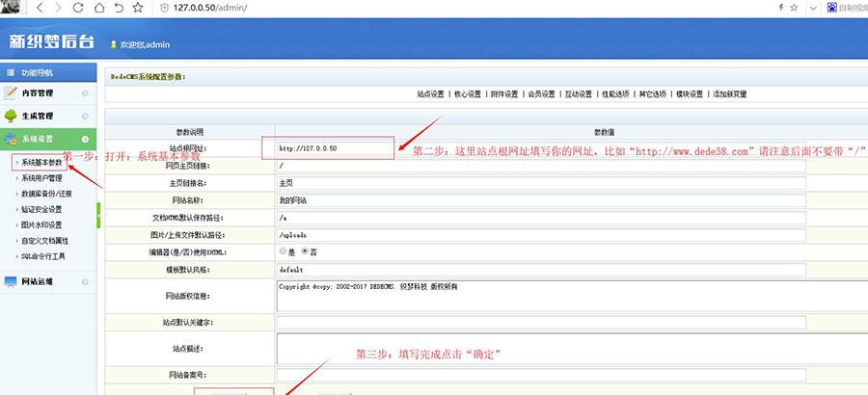Switch to the 站点设置 tab
The height and width of the screenshot is (395, 868).
tap(431, 94)
